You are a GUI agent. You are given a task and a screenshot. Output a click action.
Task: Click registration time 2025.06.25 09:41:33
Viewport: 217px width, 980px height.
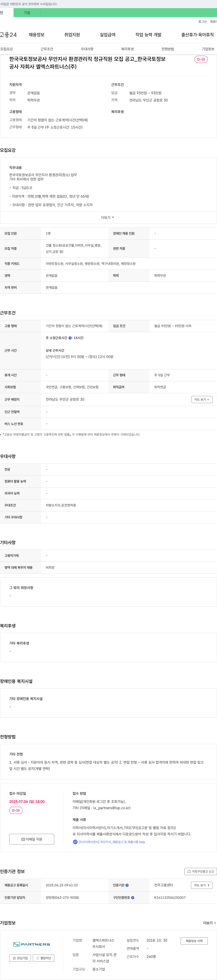61,885
